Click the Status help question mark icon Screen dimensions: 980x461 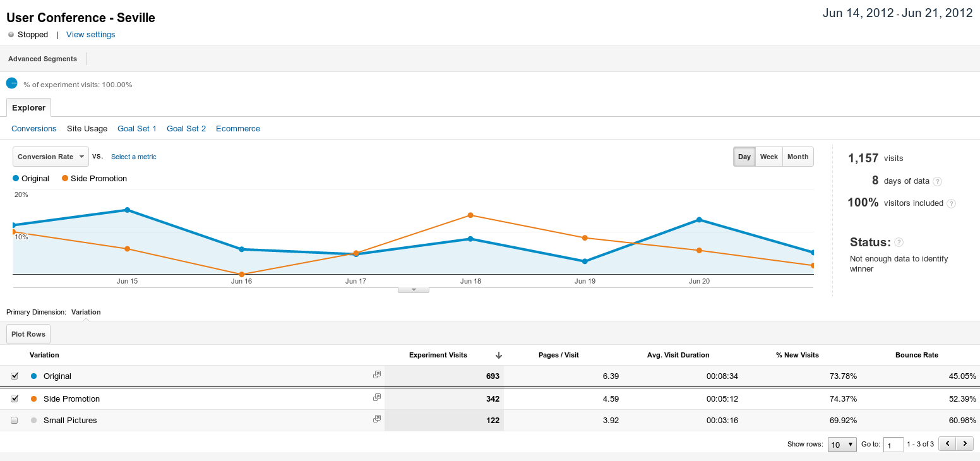(x=899, y=242)
